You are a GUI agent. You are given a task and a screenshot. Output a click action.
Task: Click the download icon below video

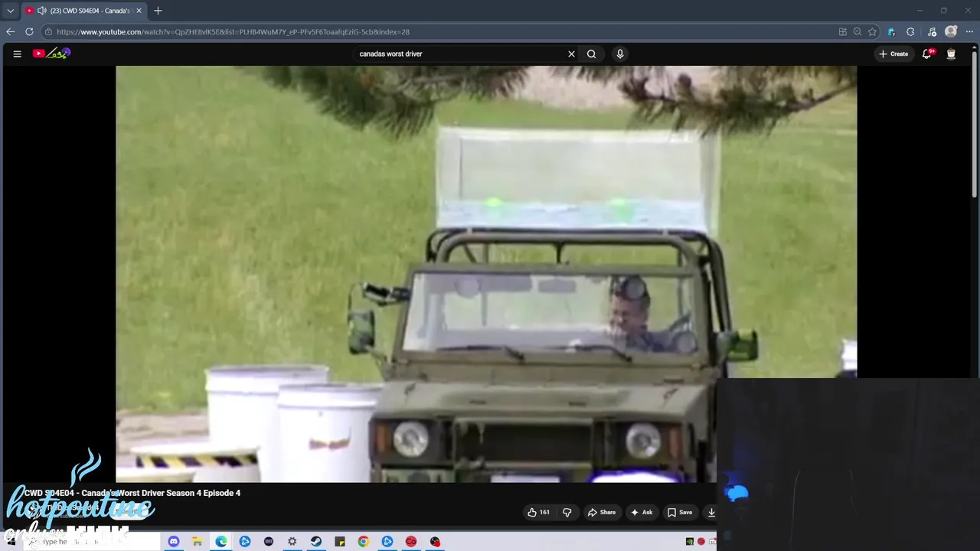tap(710, 512)
